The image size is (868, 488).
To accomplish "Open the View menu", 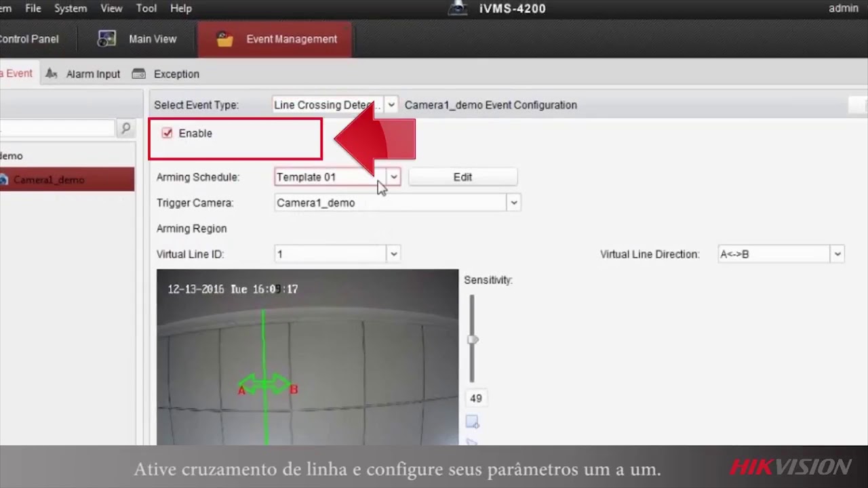I will click(x=111, y=8).
